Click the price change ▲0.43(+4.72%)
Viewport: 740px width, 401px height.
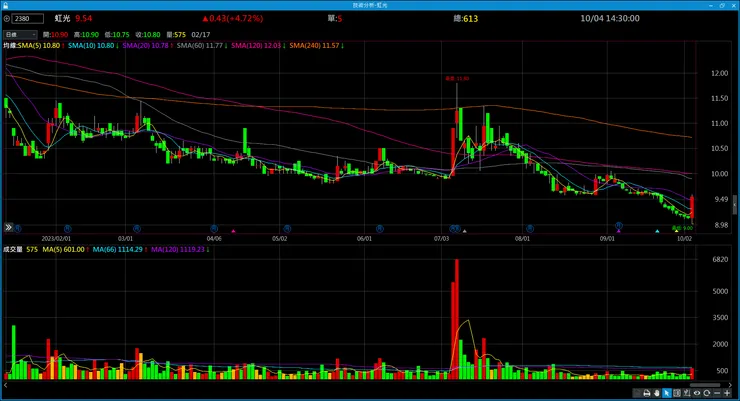click(233, 18)
